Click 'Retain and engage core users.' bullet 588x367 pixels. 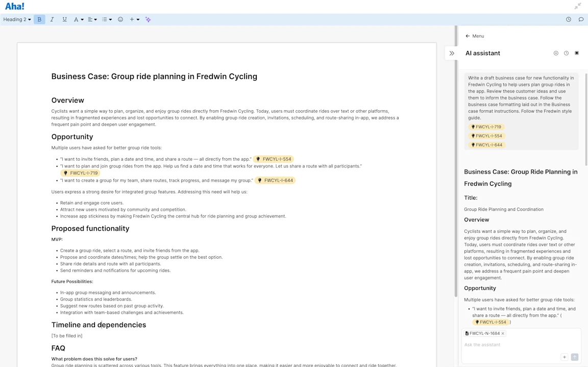[x=92, y=203]
